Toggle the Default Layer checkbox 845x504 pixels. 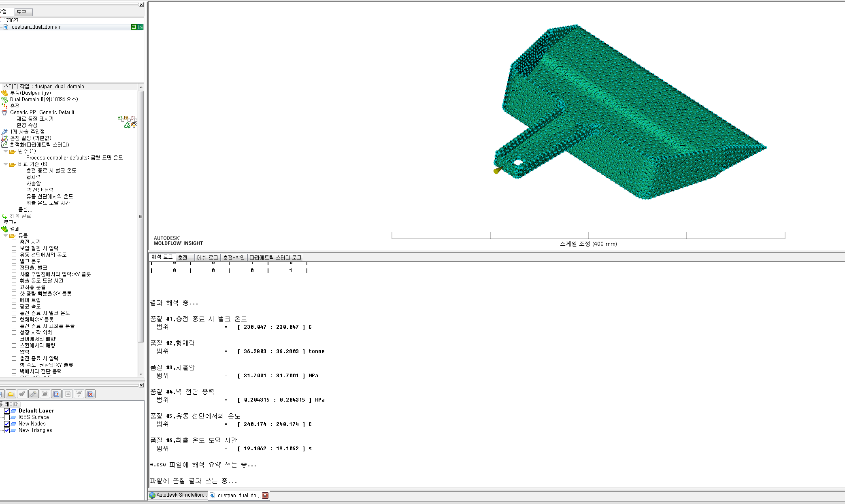coord(7,411)
